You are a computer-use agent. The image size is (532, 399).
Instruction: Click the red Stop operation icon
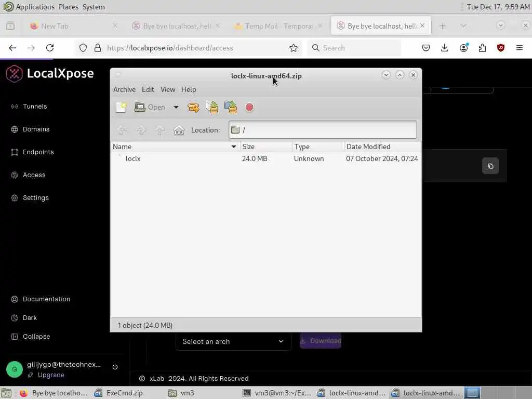coord(249,107)
